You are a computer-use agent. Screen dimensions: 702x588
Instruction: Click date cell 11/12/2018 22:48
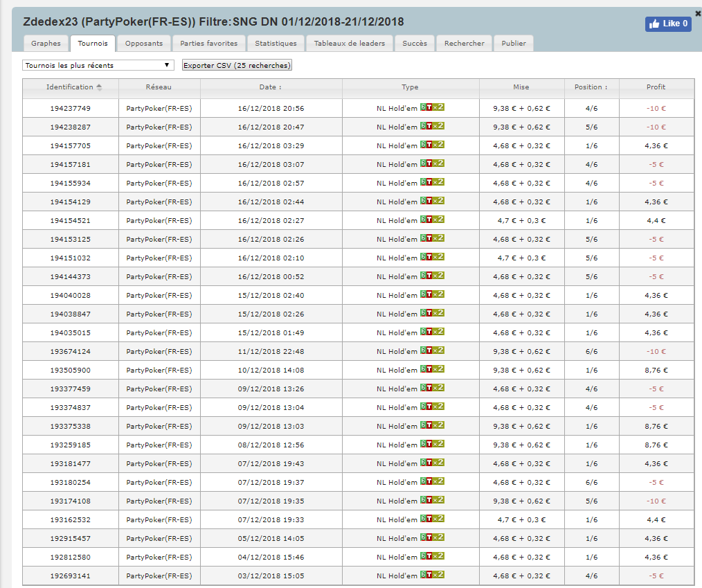click(x=271, y=352)
